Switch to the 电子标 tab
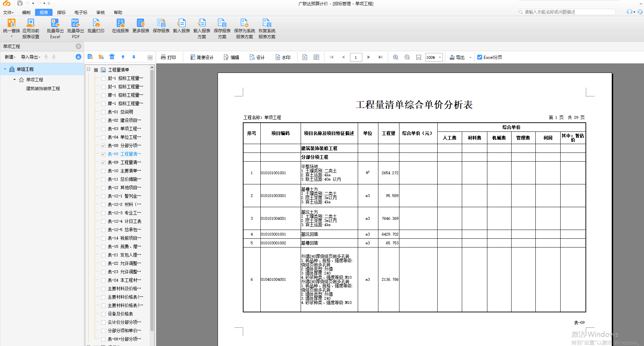 pyautogui.click(x=81, y=12)
